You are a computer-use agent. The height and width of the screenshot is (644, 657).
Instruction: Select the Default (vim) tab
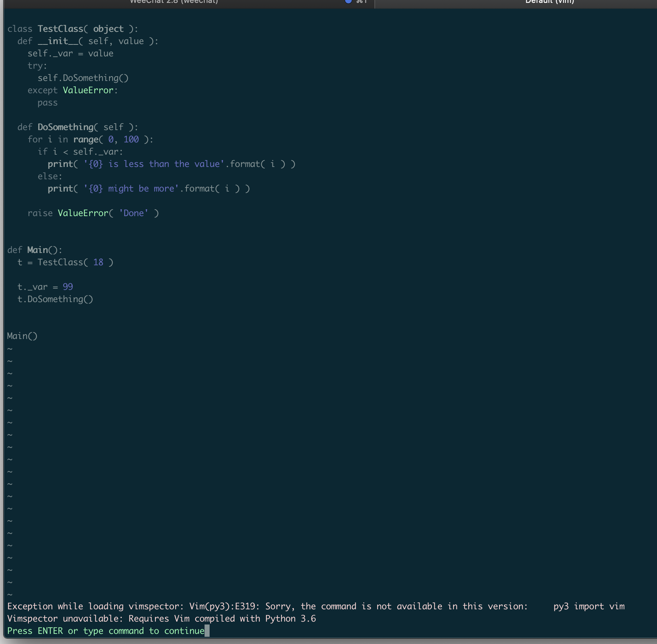[549, 2]
